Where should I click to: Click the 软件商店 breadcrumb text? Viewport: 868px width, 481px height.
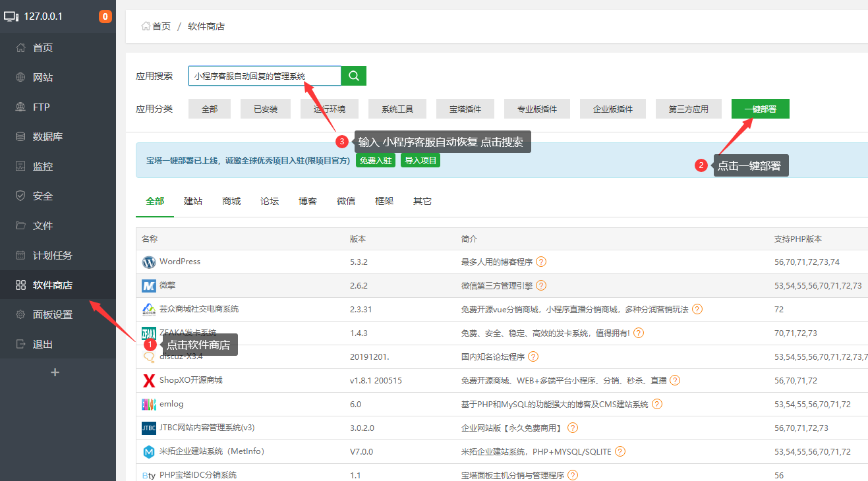tap(206, 26)
